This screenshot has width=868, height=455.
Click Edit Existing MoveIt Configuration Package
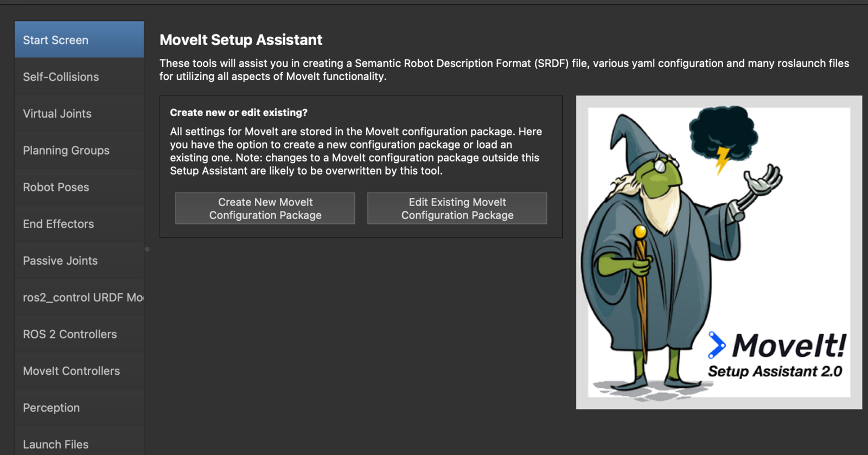point(457,208)
